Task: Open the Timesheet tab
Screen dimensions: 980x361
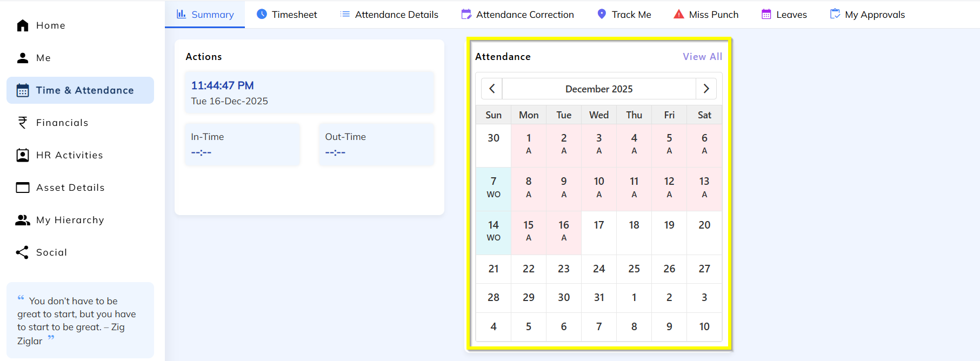Action: 286,15
